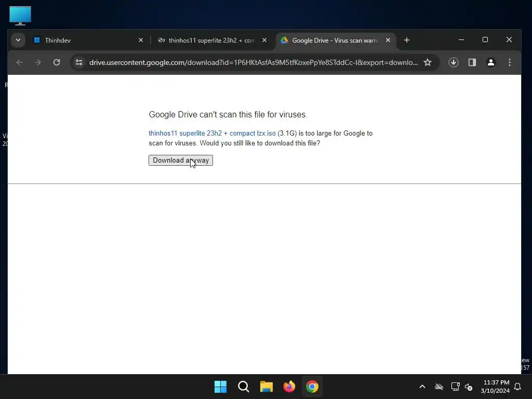Reload the current page

coord(57,62)
